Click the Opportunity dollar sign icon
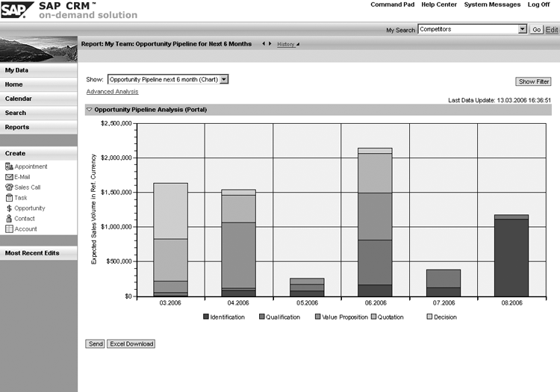This screenshot has height=392, width=560. tap(9, 208)
